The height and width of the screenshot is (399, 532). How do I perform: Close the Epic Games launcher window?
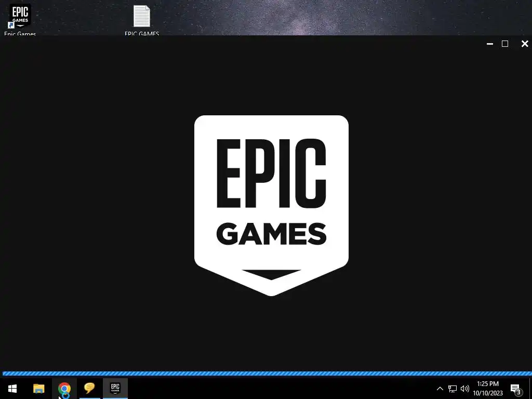tap(525, 44)
